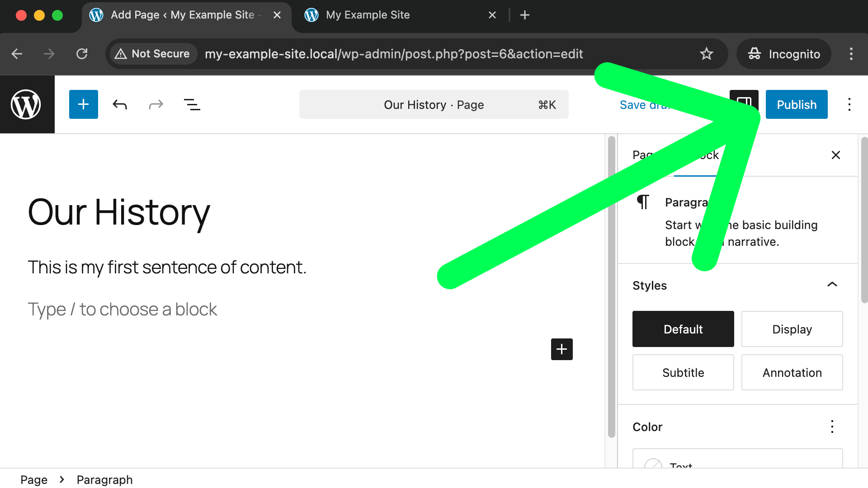Undo the last edit
Viewport: 868px width, 488px height.
tap(120, 105)
